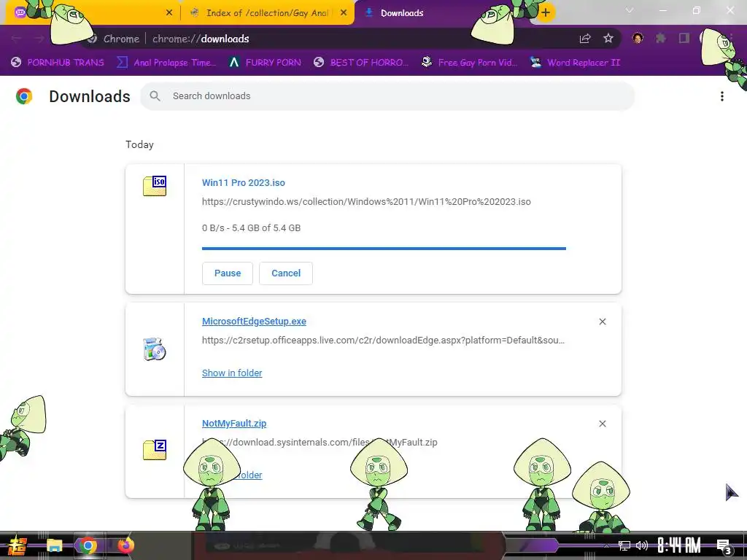Show MicrosoftEdgeSetup.exe in folder
This screenshot has height=560, width=747.
coord(232,373)
